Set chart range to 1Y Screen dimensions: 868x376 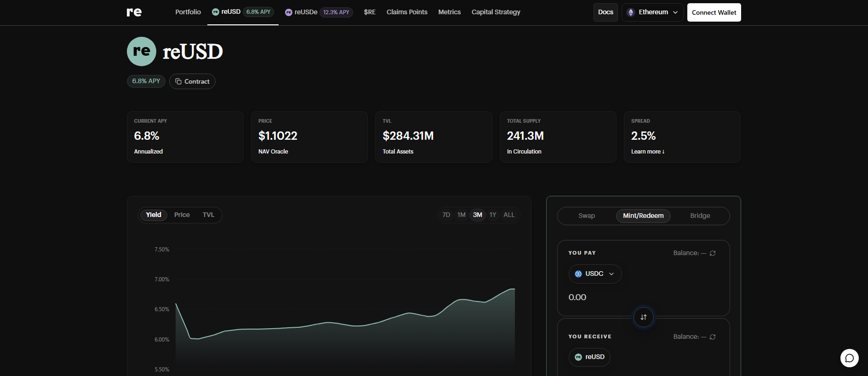tap(493, 215)
